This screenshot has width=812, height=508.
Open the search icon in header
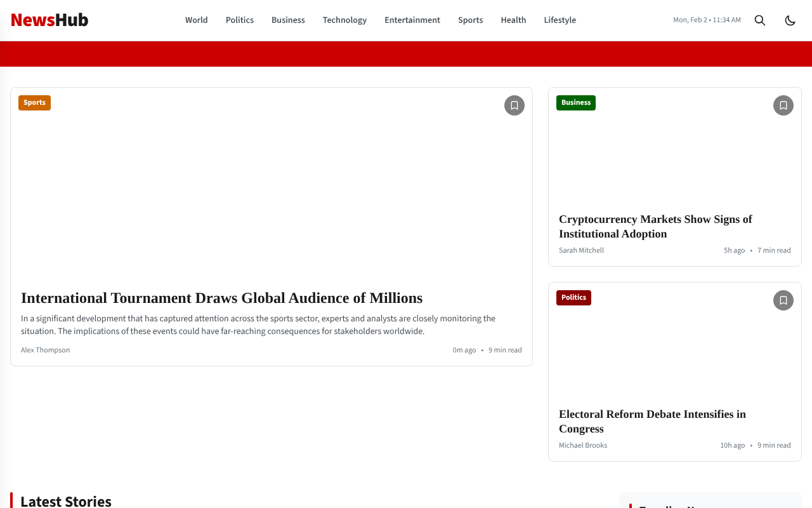[x=759, y=20]
